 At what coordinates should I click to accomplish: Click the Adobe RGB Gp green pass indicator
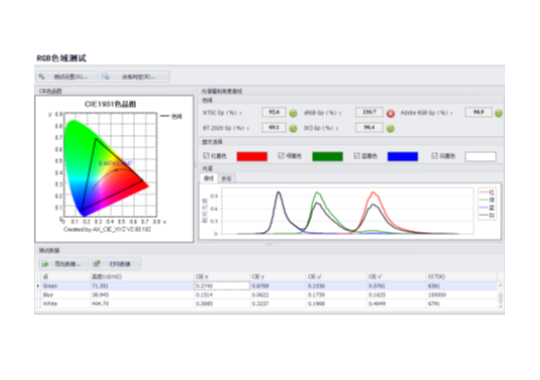(x=498, y=113)
